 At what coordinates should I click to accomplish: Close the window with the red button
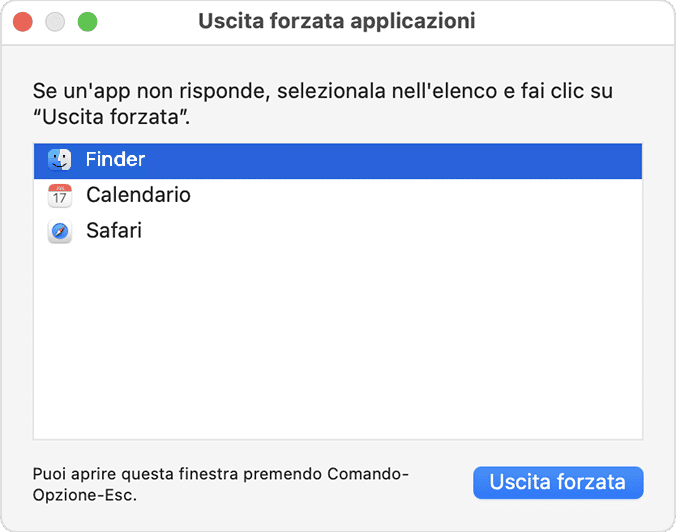coord(23,21)
